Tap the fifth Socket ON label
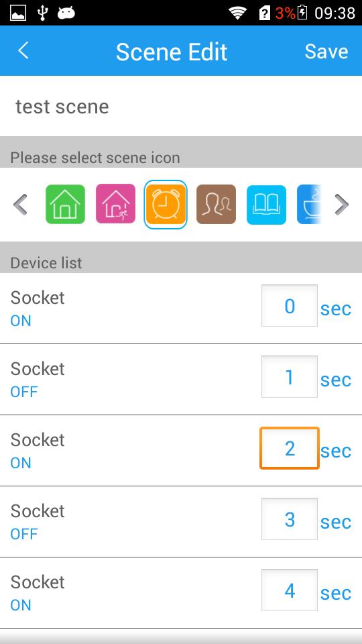The image size is (362, 644). coord(21,605)
